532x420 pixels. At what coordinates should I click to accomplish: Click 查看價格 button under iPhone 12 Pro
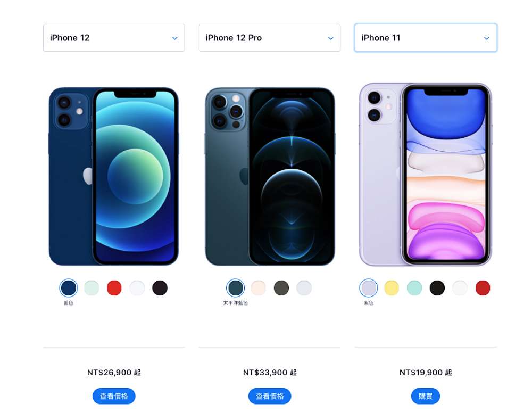269,396
